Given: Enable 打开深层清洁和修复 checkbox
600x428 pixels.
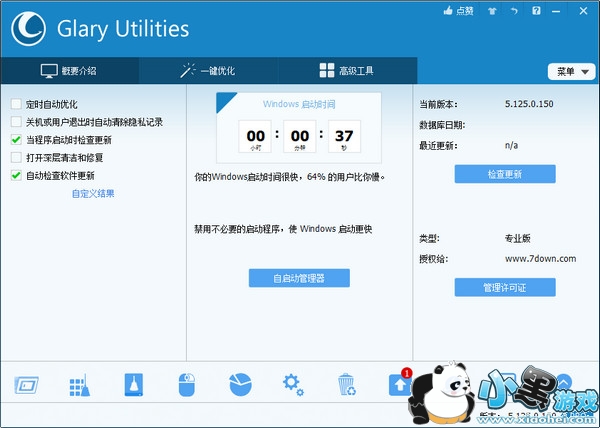Looking at the screenshot, I should tap(16, 158).
